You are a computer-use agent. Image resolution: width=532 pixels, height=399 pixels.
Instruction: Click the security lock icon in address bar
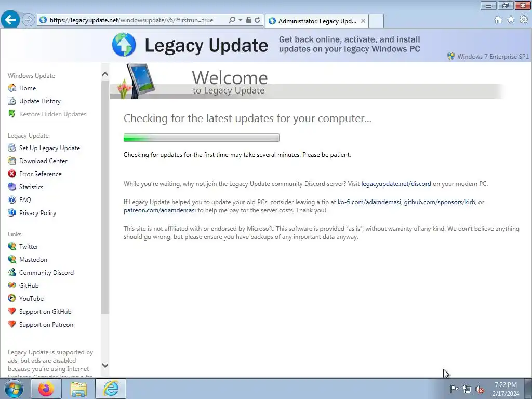(249, 20)
